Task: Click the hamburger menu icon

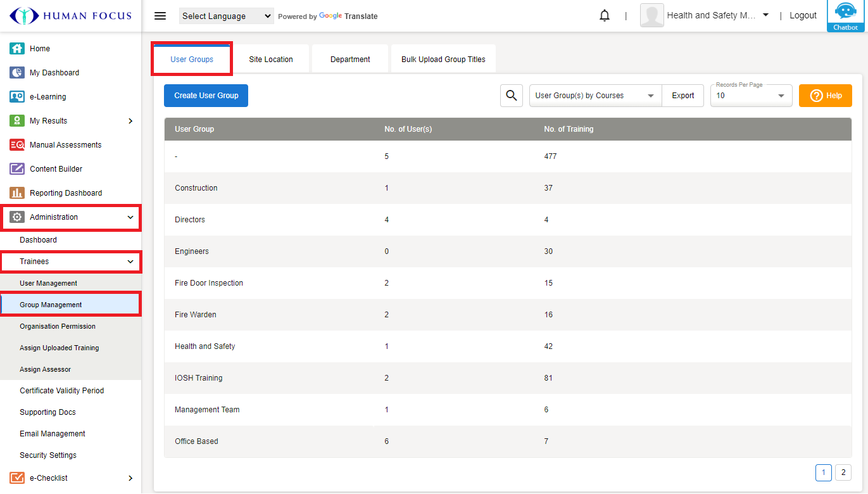Action: coord(160,16)
